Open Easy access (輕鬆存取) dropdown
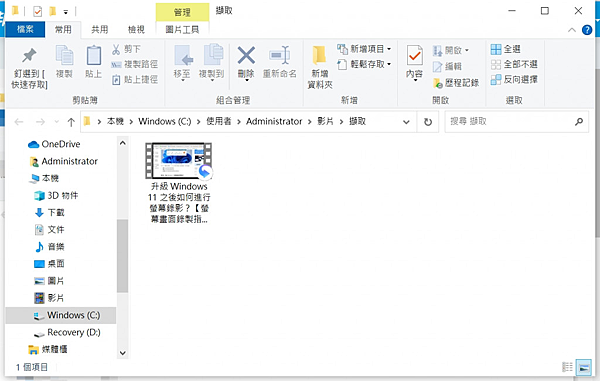The width and height of the screenshot is (600, 381). click(x=364, y=64)
